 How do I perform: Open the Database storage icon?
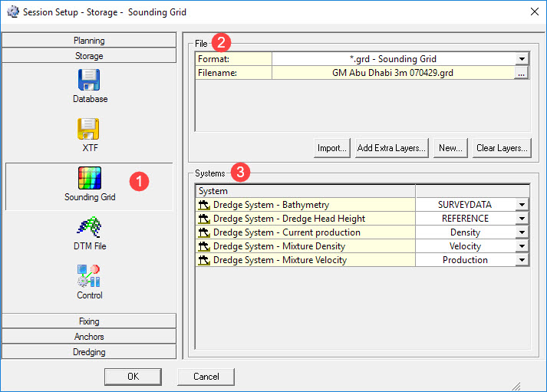(89, 81)
